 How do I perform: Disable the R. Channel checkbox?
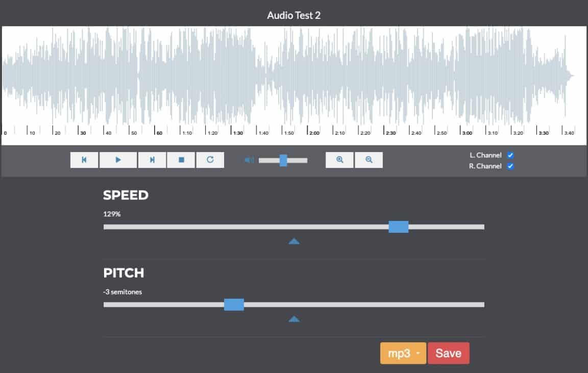pyautogui.click(x=510, y=166)
